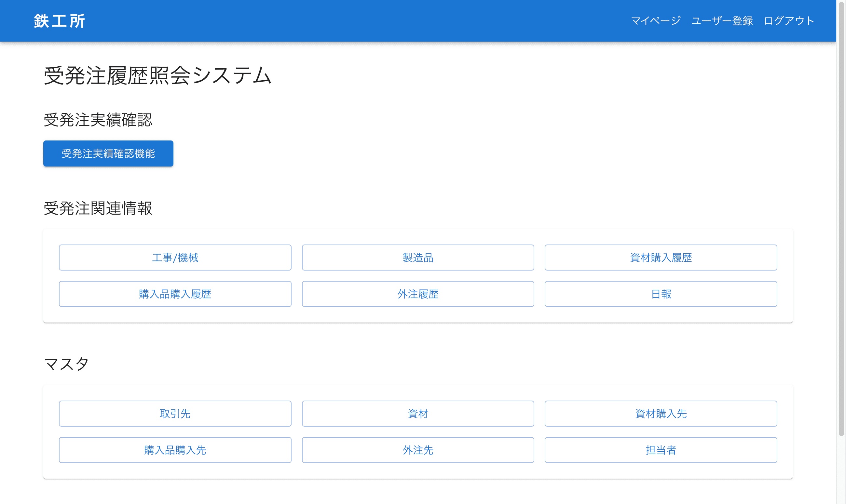Open the 外注履歴 history page
This screenshot has width=846, height=504.
coord(417,294)
